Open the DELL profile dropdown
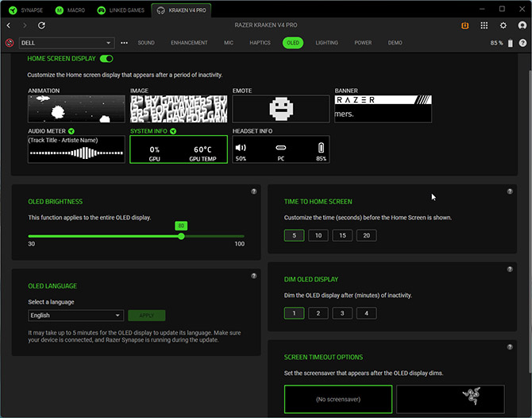The width and height of the screenshot is (532, 418). click(x=67, y=43)
